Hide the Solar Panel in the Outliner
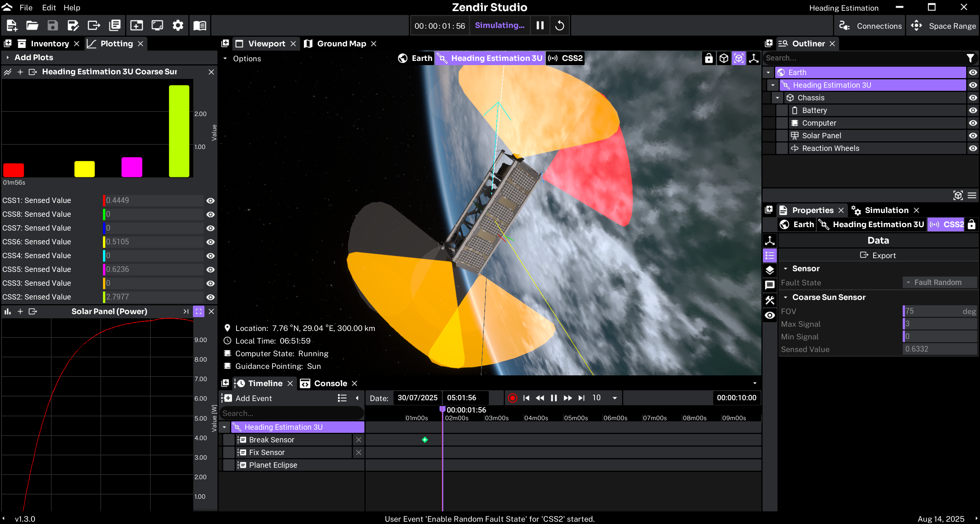Screen dimensions: 980x524 (x=973, y=135)
